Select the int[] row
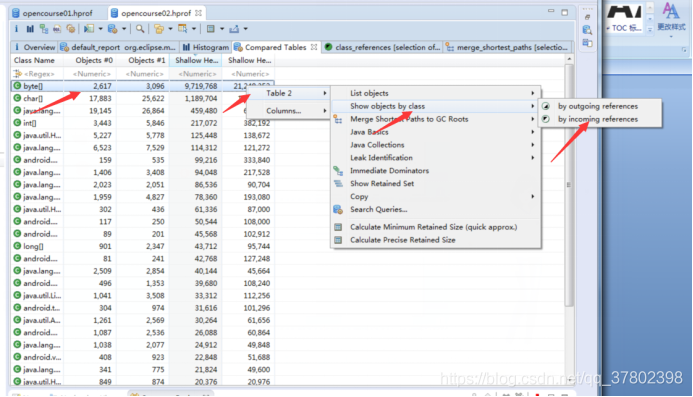This screenshot has width=693, height=397. 142,123
